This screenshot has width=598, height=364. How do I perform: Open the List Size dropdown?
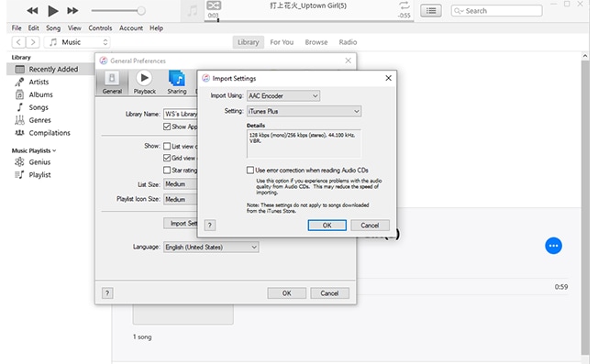(x=181, y=184)
